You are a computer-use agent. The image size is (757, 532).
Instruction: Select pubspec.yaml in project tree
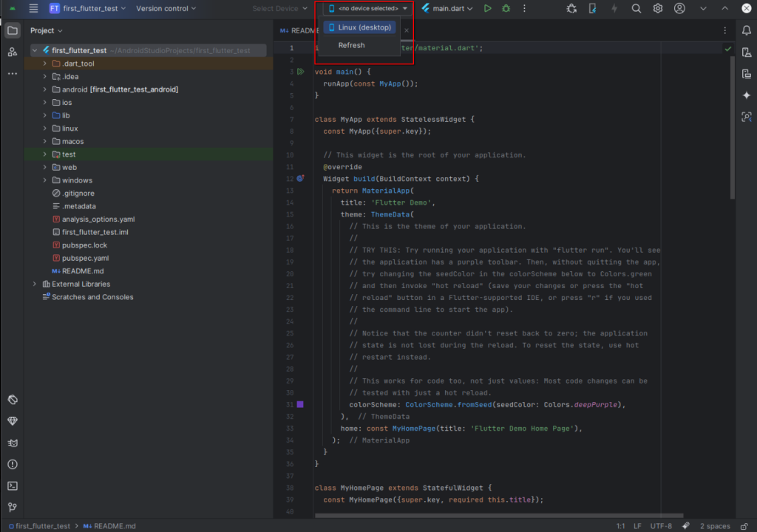(x=86, y=258)
